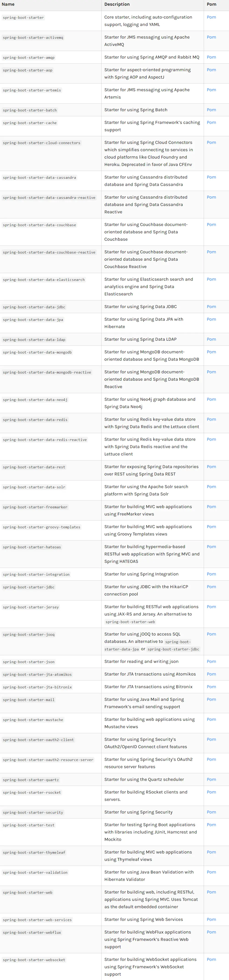Open Pom link for spring-boot-starter-oauth2-client
This screenshot has height=980, width=229.
(x=211, y=740)
